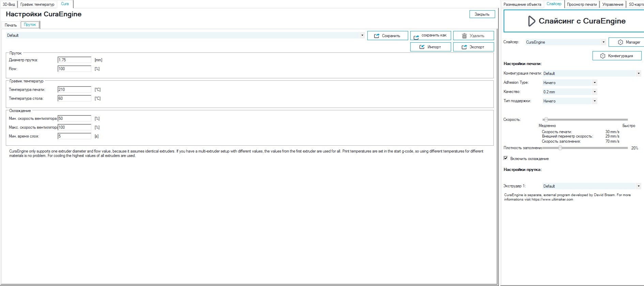Open the SD-карта tab
The height and width of the screenshot is (286, 644).
click(x=636, y=4)
